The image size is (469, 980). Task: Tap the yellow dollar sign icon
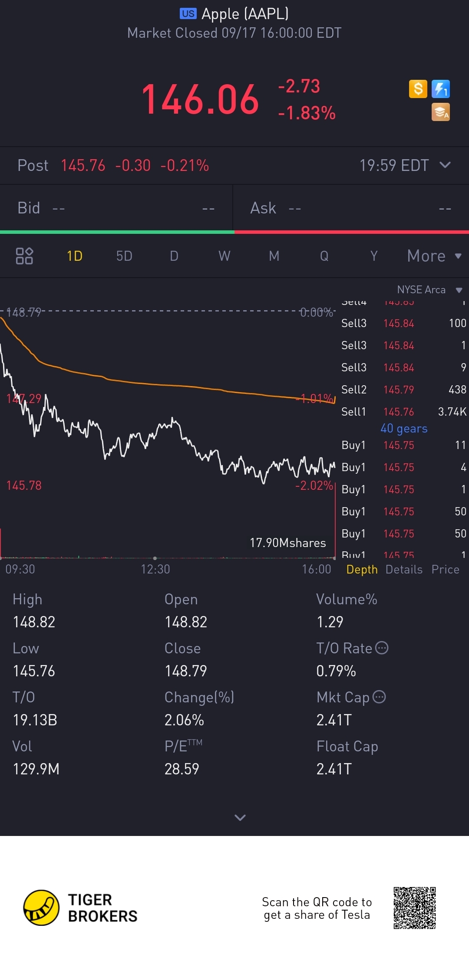pyautogui.click(x=418, y=89)
